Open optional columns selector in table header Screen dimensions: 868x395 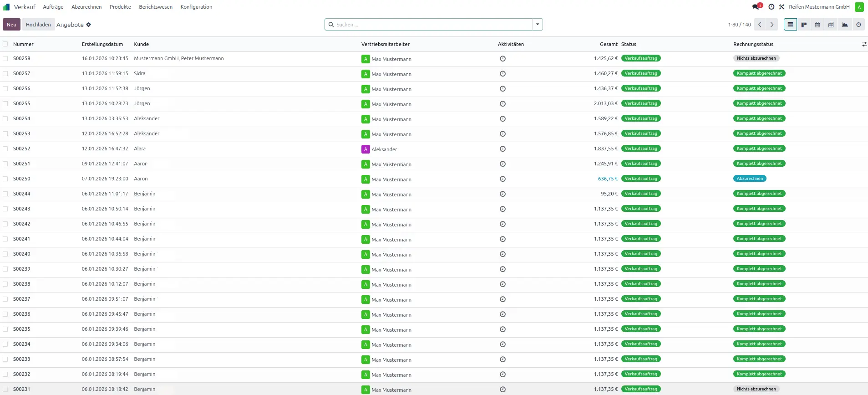[864, 44]
